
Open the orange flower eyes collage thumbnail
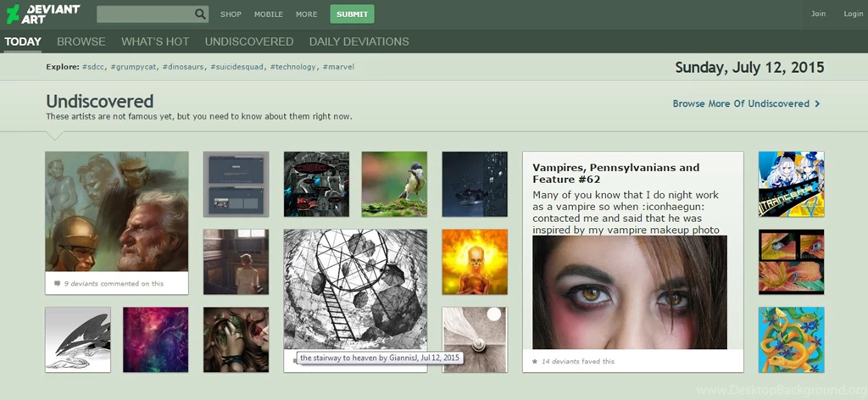tap(791, 262)
